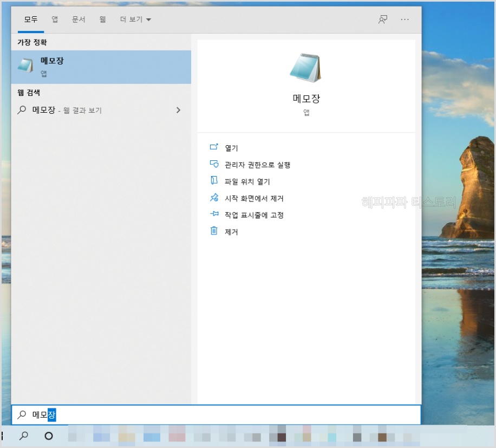Click the 메모장 title in preview pane
The height and width of the screenshot is (448, 496).
click(x=306, y=99)
